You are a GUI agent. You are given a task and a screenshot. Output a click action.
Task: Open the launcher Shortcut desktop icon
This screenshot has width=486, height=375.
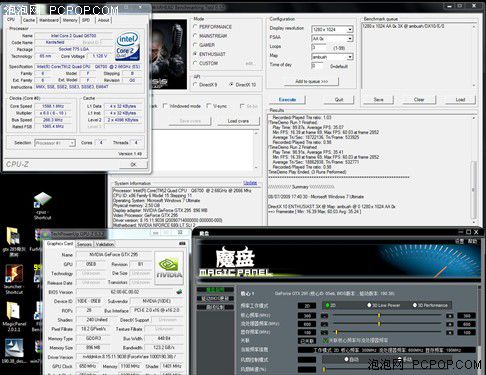click(x=14, y=279)
